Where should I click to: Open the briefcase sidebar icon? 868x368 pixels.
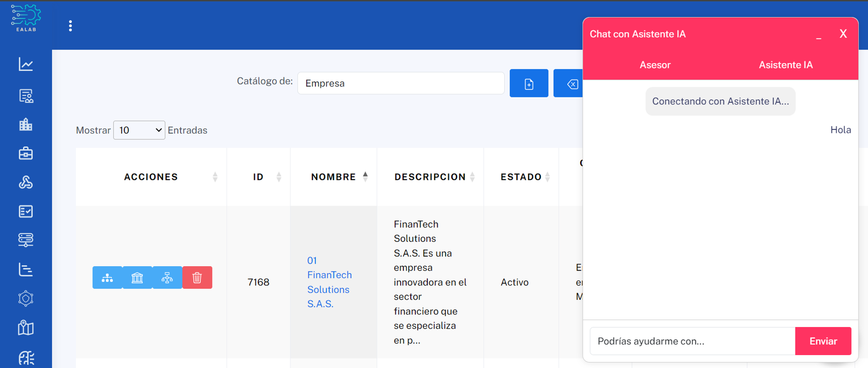tap(26, 153)
